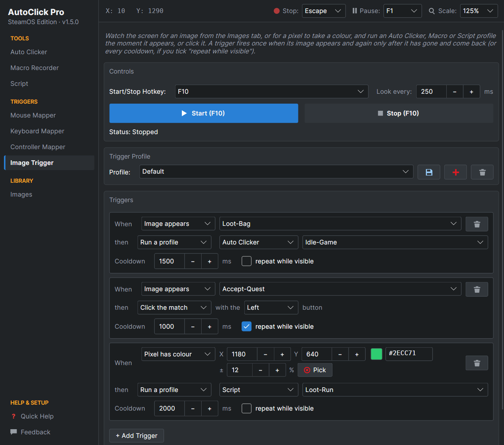
Task: Decrease the Look every interval
Action: coord(455,92)
